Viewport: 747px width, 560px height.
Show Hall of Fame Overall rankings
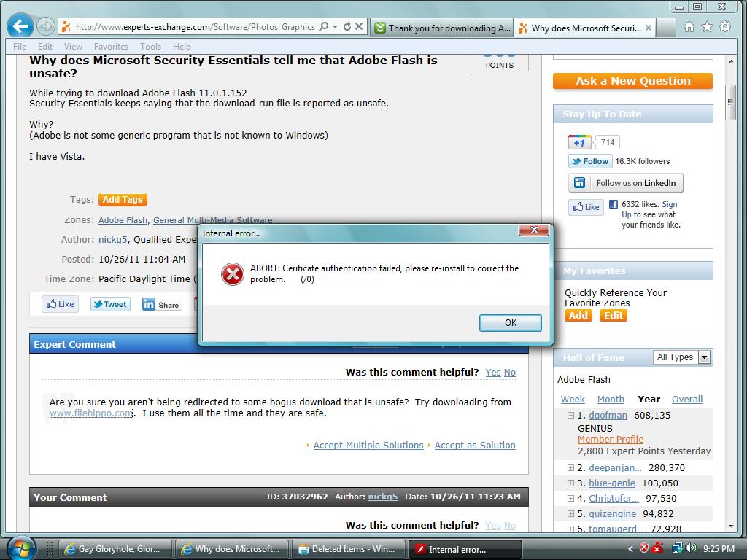[x=687, y=400]
